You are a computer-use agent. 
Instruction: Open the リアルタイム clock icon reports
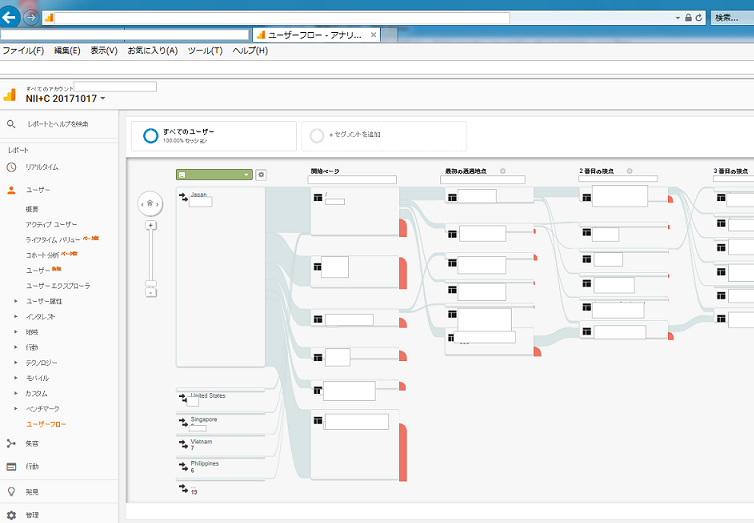[x=11, y=167]
